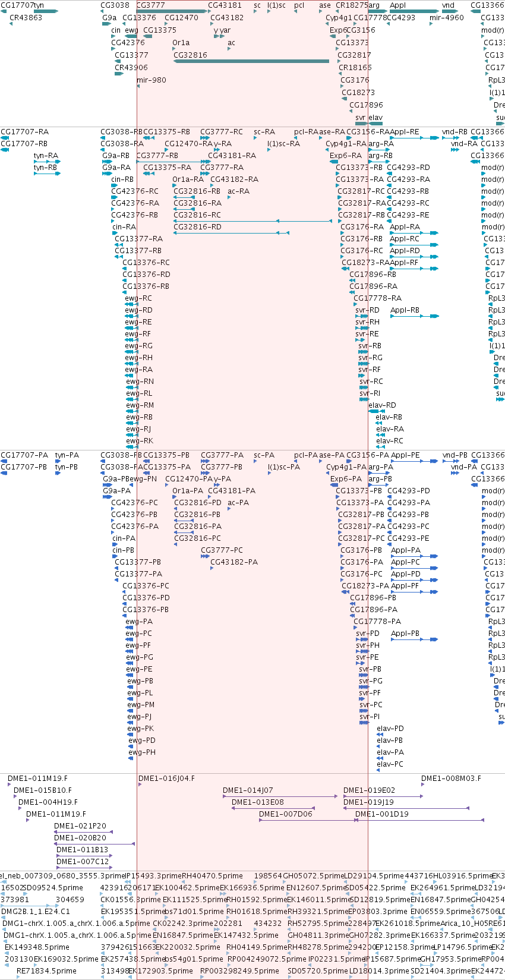Click the ac-PA protein label
This screenshot has width=505, height=980.
239,503
